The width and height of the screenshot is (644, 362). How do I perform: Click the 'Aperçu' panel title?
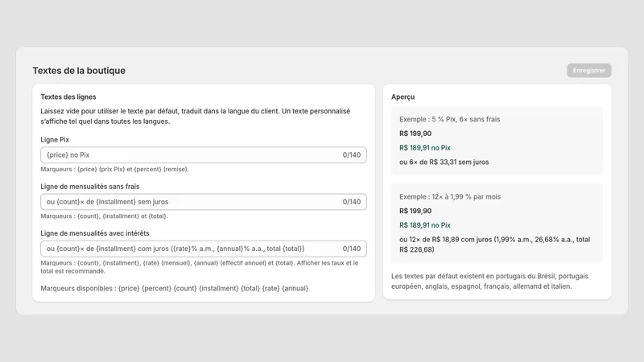[403, 97]
